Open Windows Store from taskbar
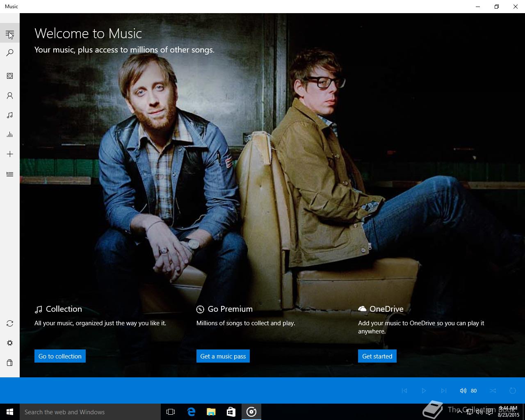 (x=231, y=412)
